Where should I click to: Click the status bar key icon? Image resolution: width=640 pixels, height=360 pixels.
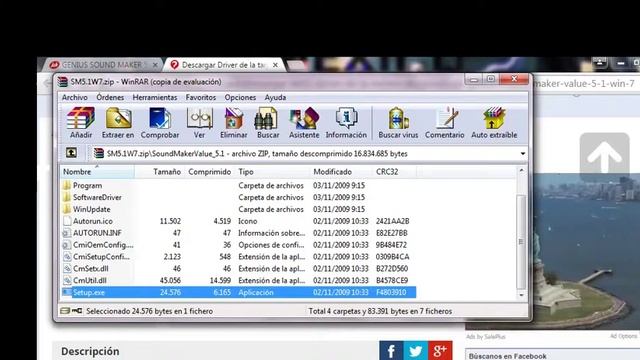tap(77, 311)
